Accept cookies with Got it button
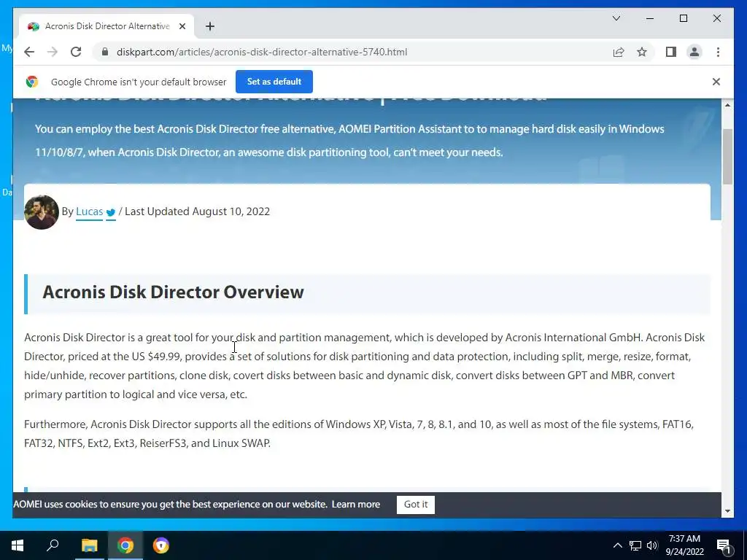 415,505
